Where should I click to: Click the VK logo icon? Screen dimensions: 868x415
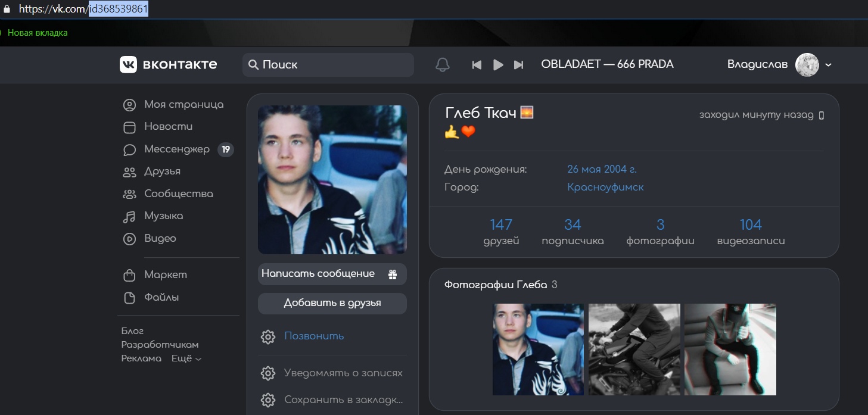pyautogui.click(x=128, y=64)
